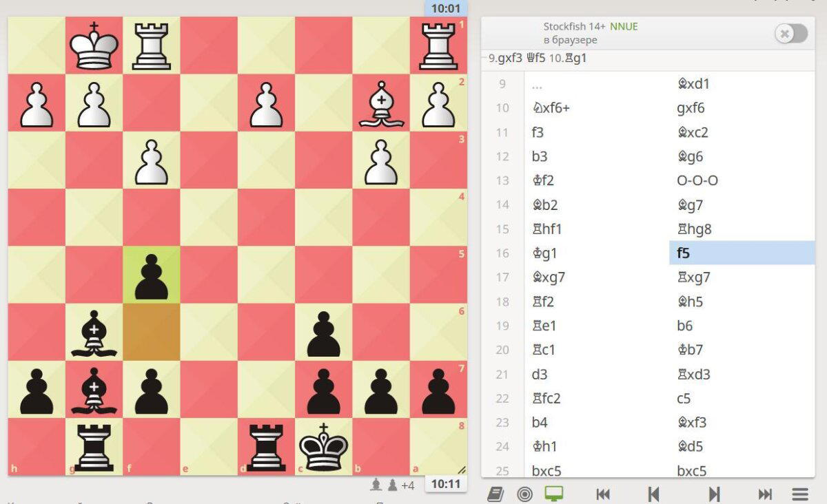Go to move 19 b6
Viewport: 827px width, 504px height.
tap(742, 326)
